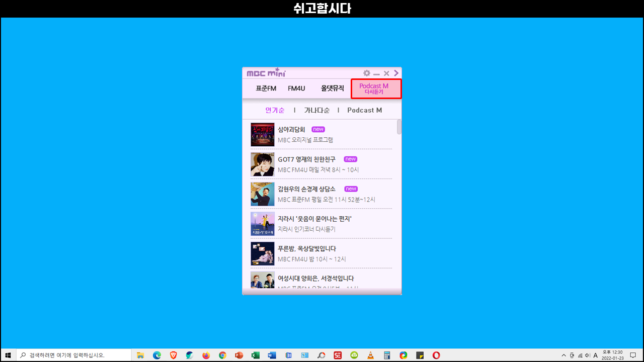Select 심야괴담회 program title

coord(291,130)
